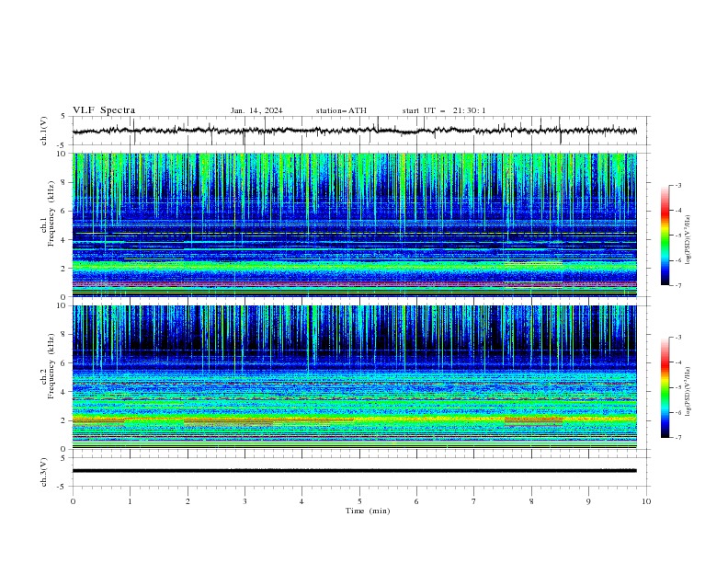Click the "5" minute time axis label
This screenshot has height=563, width=728.
tap(359, 501)
